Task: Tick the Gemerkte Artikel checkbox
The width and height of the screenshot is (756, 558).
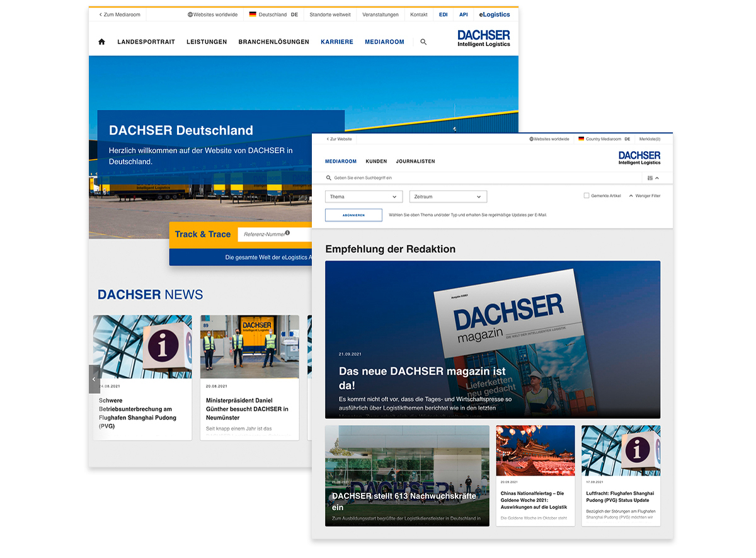Action: pyautogui.click(x=587, y=196)
